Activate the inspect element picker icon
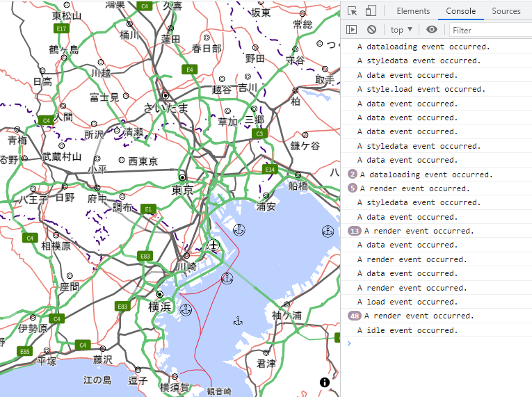The width and height of the screenshot is (532, 397). pyautogui.click(x=352, y=11)
